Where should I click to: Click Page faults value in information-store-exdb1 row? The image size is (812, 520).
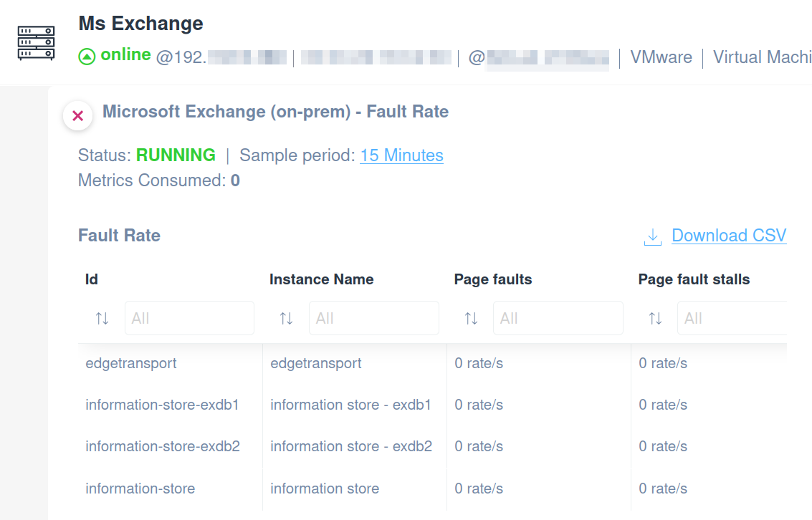click(x=479, y=405)
